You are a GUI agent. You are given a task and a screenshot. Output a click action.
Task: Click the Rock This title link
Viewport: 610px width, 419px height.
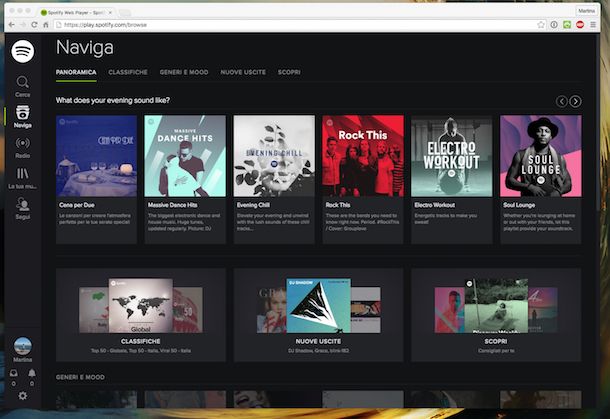[x=338, y=205]
